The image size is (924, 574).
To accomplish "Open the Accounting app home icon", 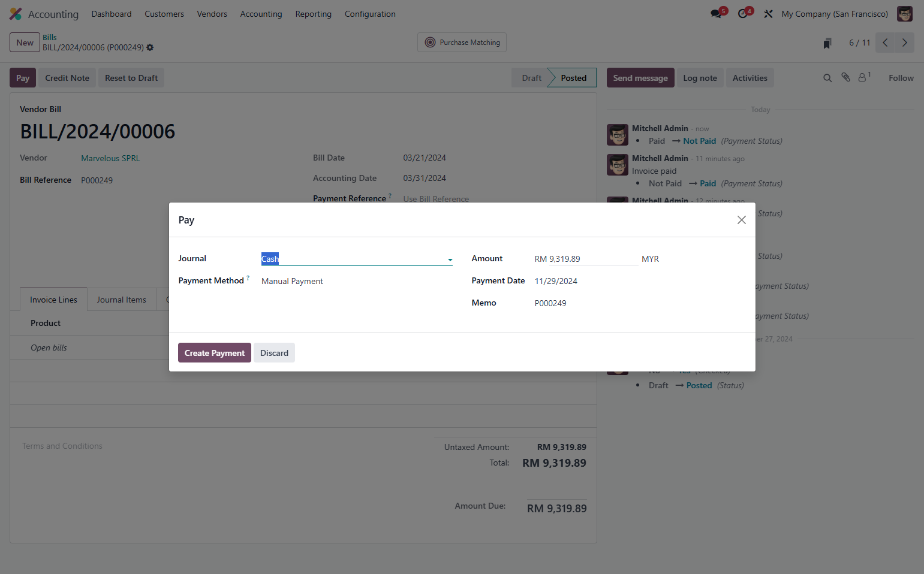I will [16, 14].
